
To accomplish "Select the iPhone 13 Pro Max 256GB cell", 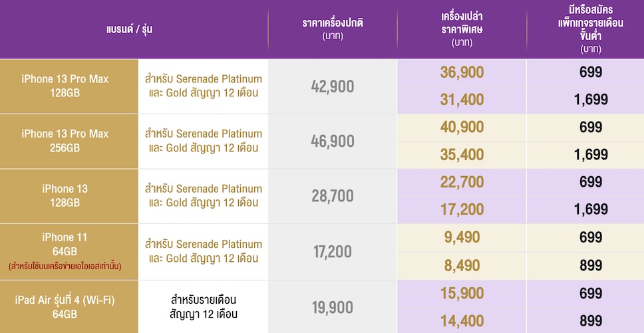I will coord(65,141).
